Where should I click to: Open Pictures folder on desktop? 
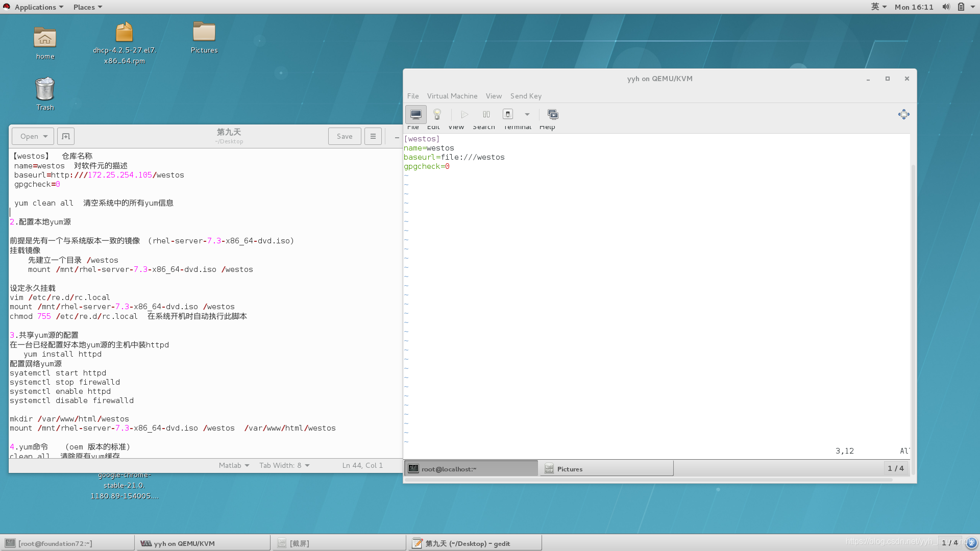point(204,33)
